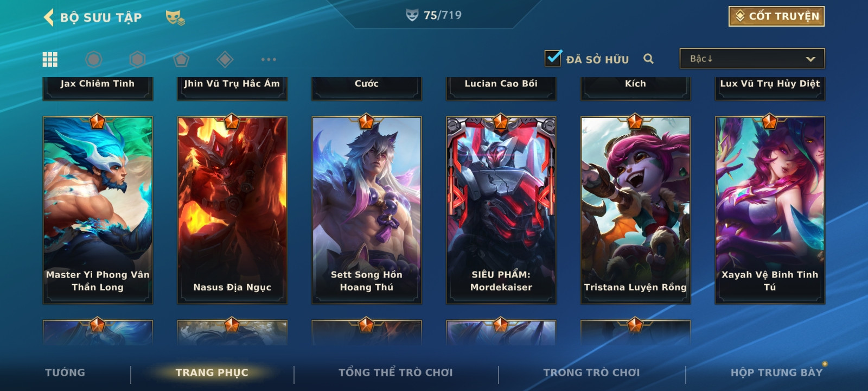Viewport: 868px width, 391px height.
Task: Click the search magnifier icon
Action: pos(648,59)
